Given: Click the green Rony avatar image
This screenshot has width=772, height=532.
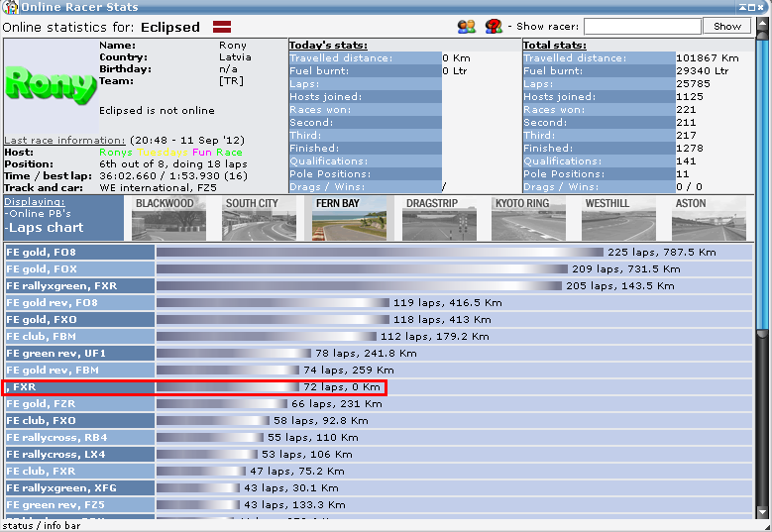Looking at the screenshot, I should coord(51,85).
